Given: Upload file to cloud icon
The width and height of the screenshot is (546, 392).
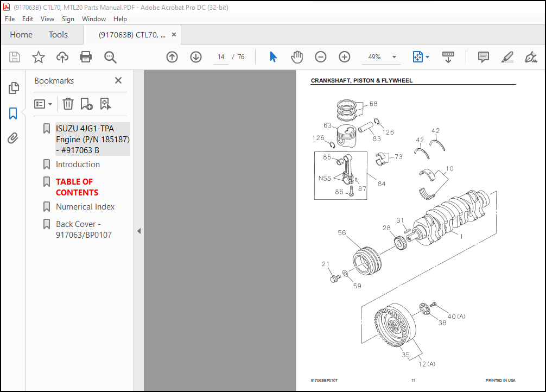Looking at the screenshot, I should tap(62, 57).
